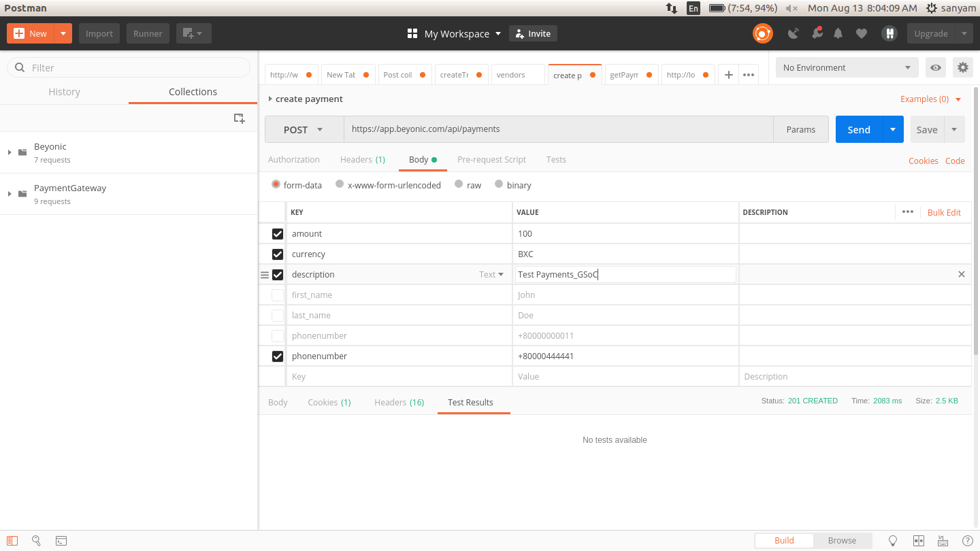Open the Pre-request Script tab

click(491, 159)
